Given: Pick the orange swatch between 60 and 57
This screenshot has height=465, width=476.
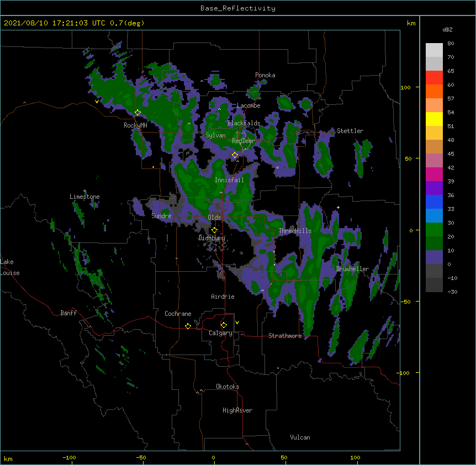Looking at the screenshot, I should pyautogui.click(x=434, y=91).
